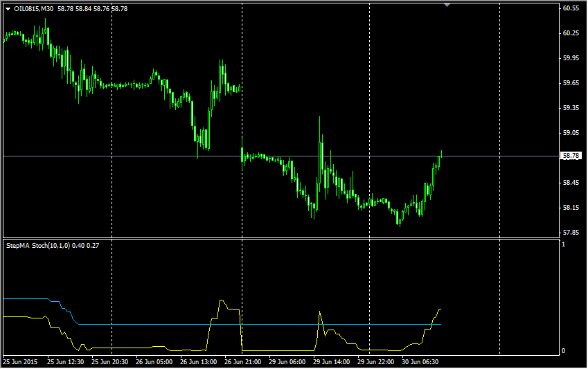The image size is (588, 369).
Task: Click the 25 Jun 20:30 time label
Action: [109, 362]
